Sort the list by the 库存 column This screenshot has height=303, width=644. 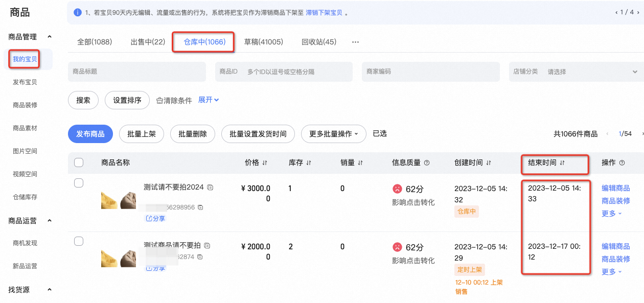pos(309,163)
